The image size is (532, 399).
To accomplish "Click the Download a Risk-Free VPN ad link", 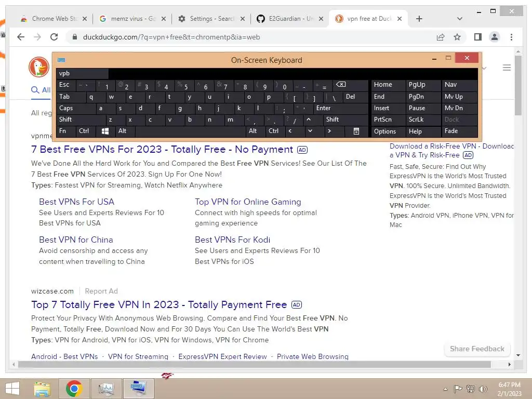I will pyautogui.click(x=451, y=151).
